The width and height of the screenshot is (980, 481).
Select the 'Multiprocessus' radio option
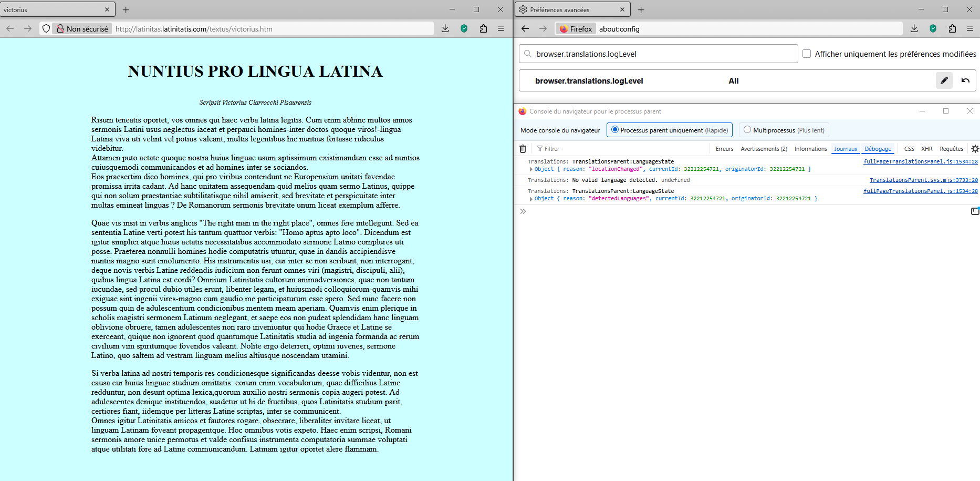[x=747, y=130]
